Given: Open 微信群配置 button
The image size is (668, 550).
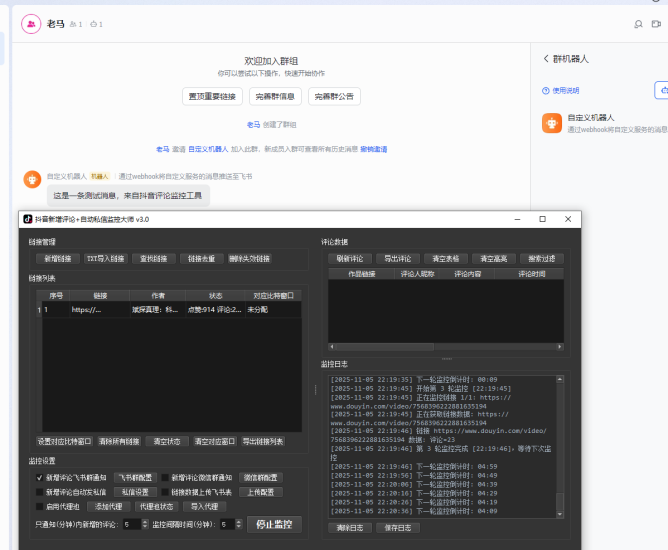Looking at the screenshot, I should coord(261,478).
